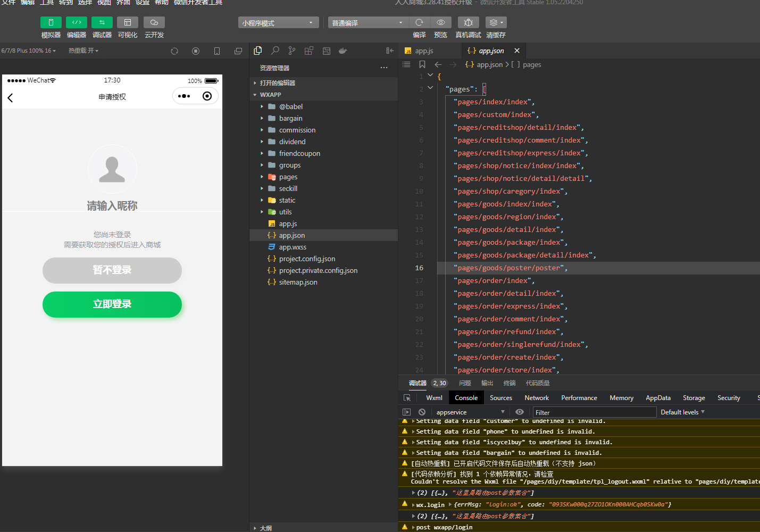The height and width of the screenshot is (532, 760).
Task: Open the compile mode dropdown
Action: click(x=368, y=22)
